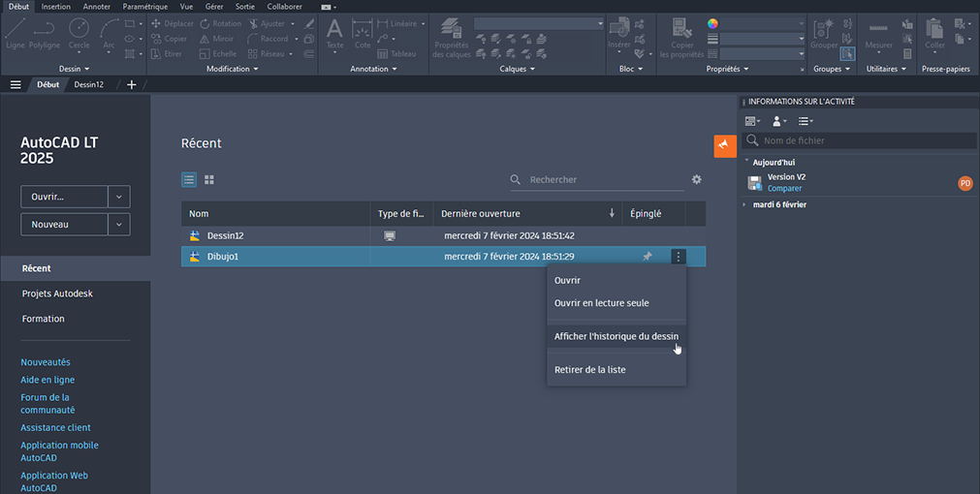Open the Collaborer ribbon tab
Image resolution: width=980 pixels, height=494 pixels.
284,6
